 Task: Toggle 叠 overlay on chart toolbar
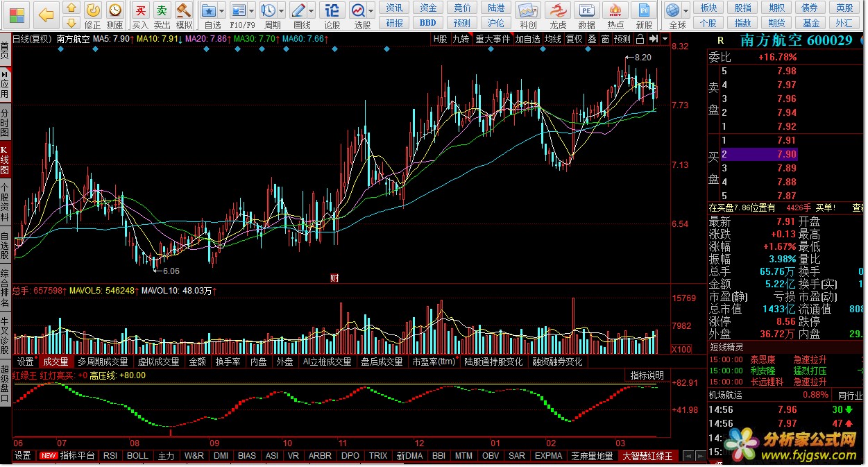point(592,40)
